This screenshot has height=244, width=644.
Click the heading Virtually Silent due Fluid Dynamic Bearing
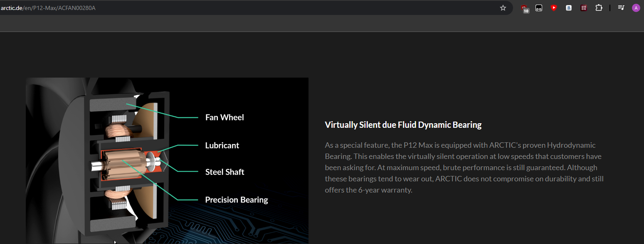[403, 125]
